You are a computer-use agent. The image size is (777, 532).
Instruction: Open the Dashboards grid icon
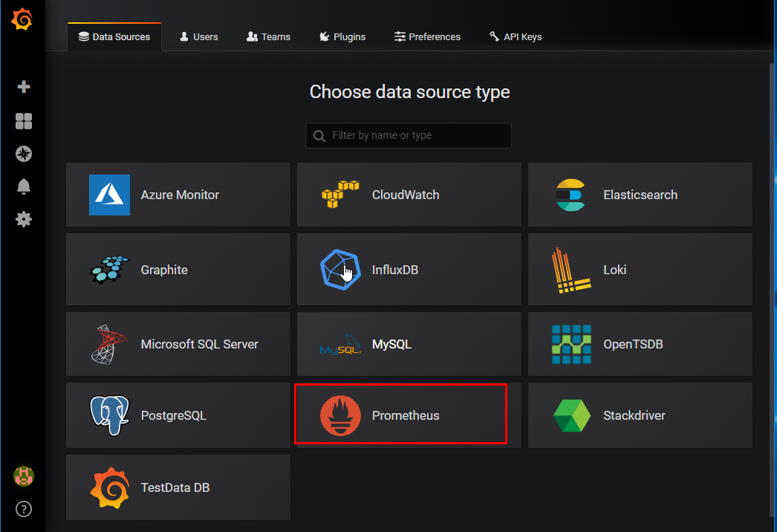click(x=24, y=121)
